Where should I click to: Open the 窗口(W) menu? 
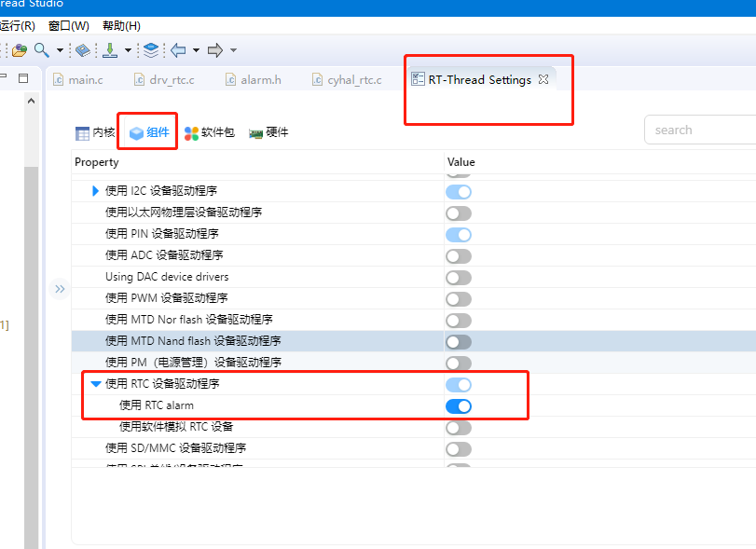(69, 25)
